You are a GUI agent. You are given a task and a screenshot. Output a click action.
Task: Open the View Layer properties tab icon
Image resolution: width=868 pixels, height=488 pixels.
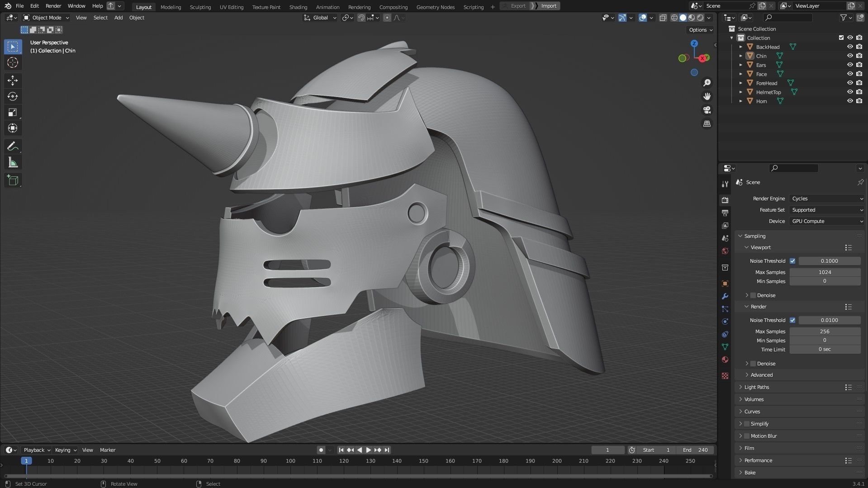(725, 225)
